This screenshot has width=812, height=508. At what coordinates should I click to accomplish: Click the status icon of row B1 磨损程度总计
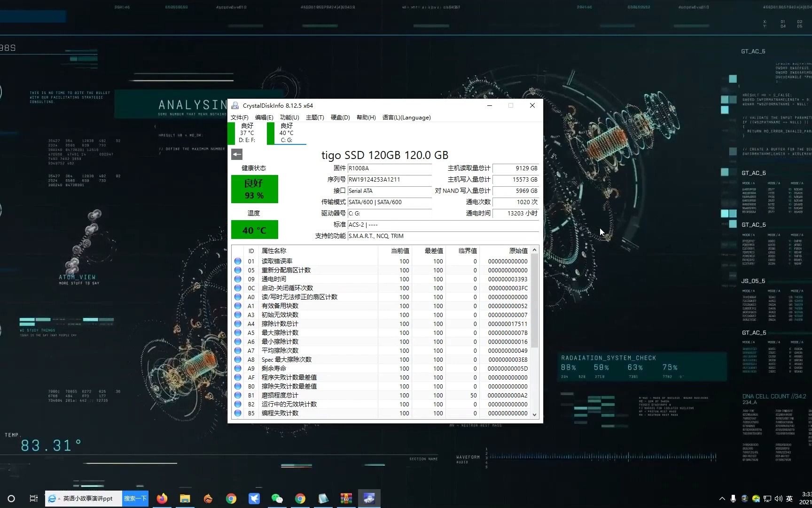238,395
